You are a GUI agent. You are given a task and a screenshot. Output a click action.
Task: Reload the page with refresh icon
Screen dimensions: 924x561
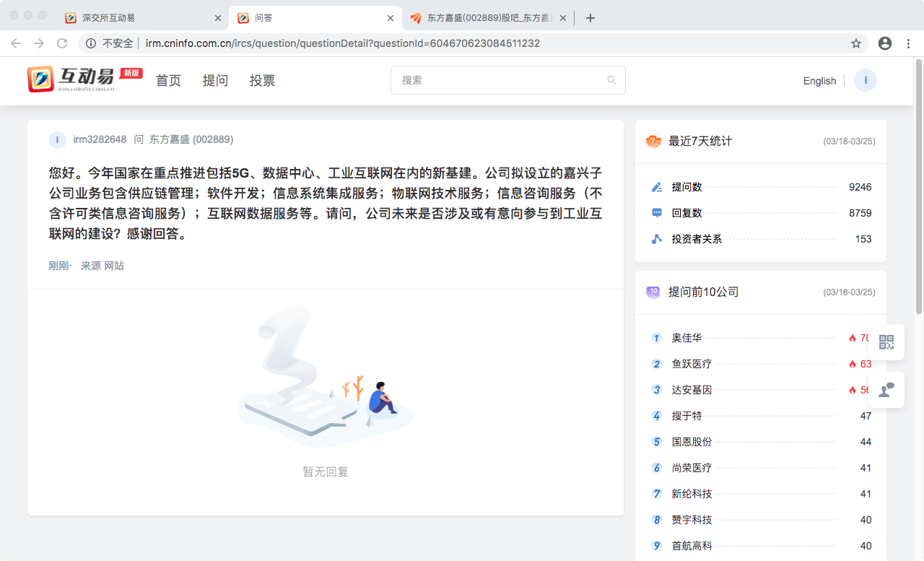pos(62,43)
